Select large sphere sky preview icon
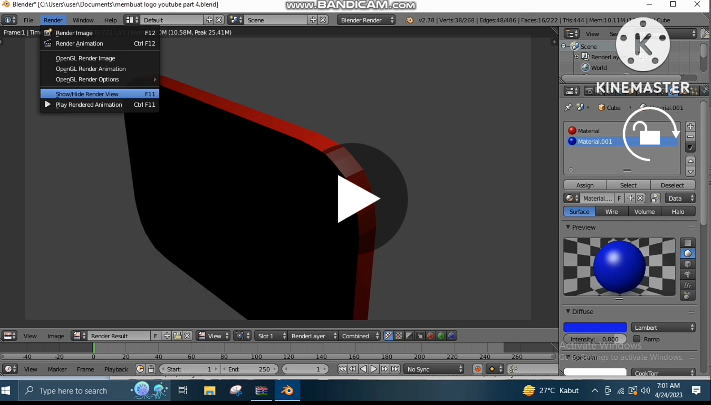The height and width of the screenshot is (405, 711). tap(688, 295)
